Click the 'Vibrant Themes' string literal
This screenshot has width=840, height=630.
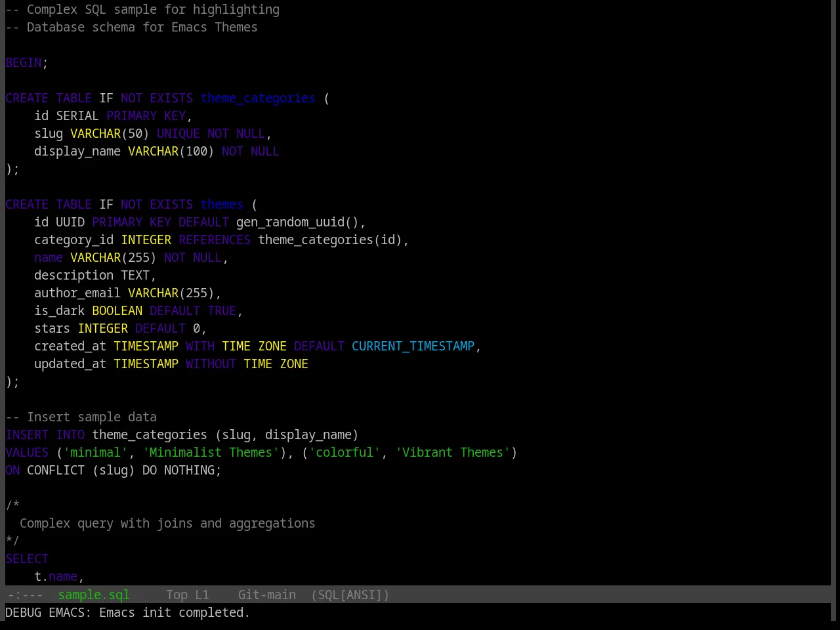coord(453,452)
